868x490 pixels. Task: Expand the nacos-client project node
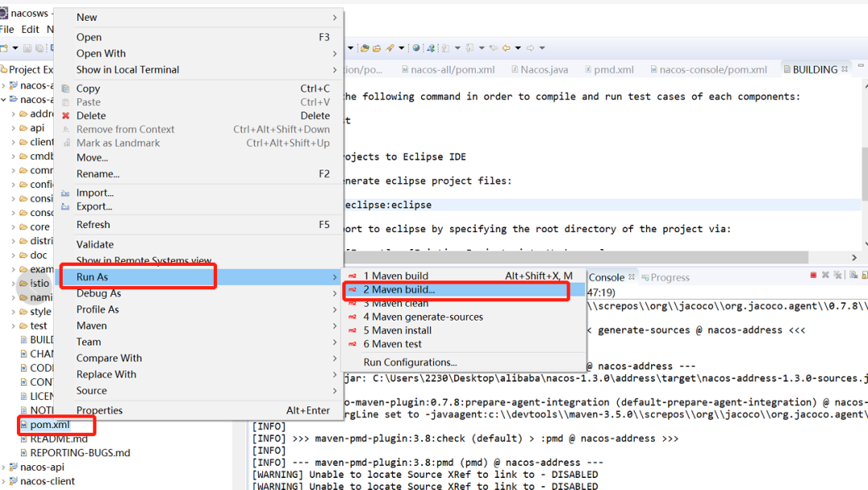[x=3, y=481]
